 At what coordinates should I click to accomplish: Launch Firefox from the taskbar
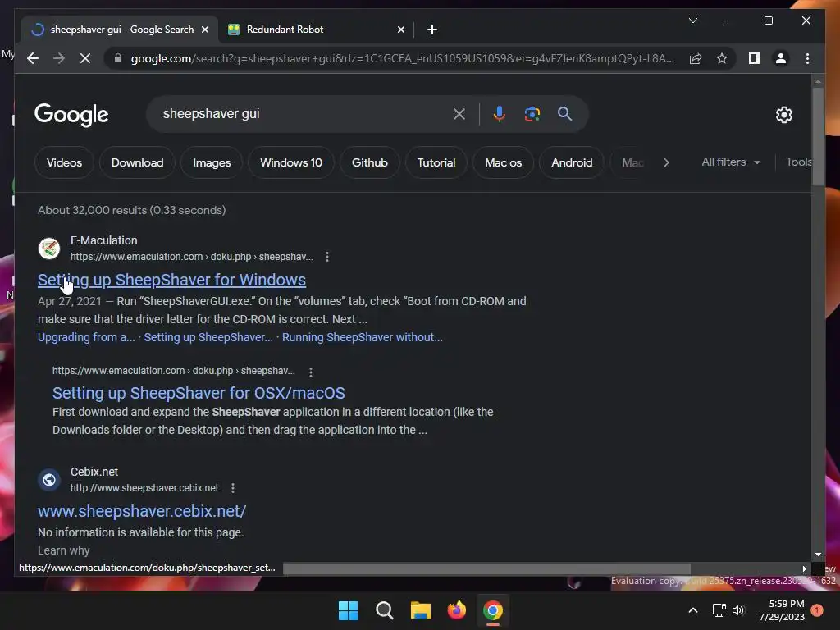pos(456,610)
